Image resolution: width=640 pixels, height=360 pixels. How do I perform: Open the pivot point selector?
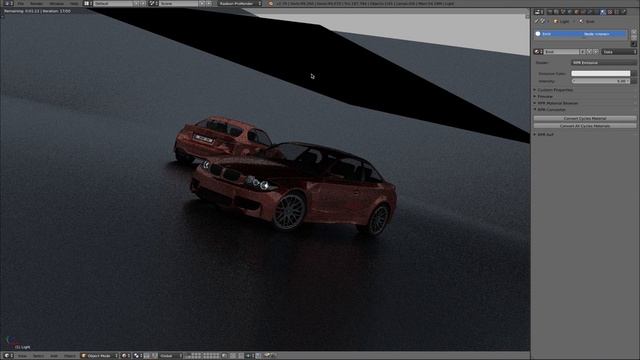click(137, 356)
